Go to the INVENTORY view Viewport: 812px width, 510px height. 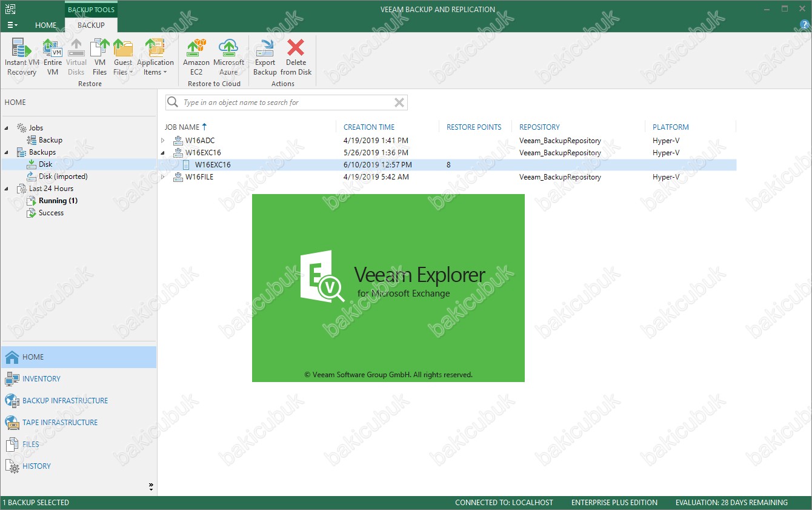click(41, 379)
